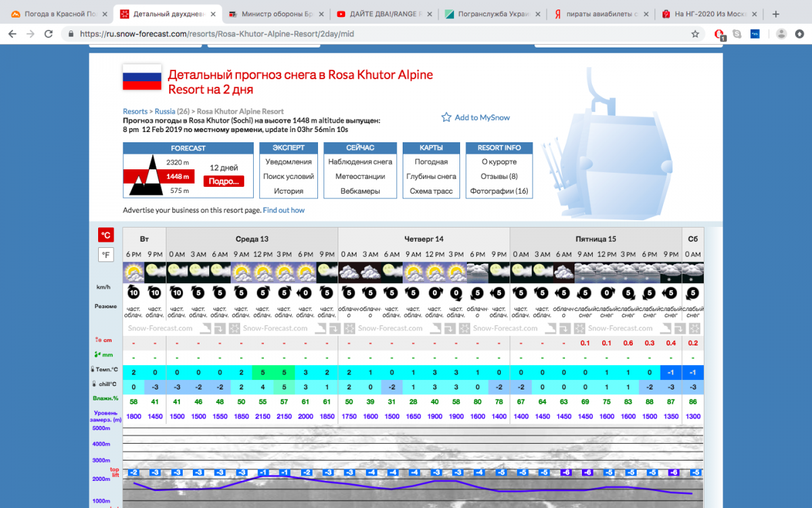
Task: Click the red 'Подро...' button
Action: (x=224, y=181)
